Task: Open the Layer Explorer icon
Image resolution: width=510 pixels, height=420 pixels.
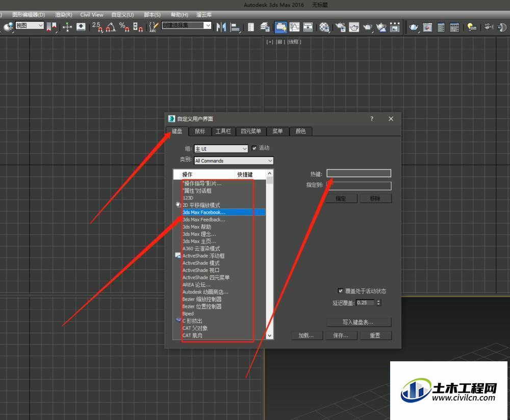Action: 265,27
